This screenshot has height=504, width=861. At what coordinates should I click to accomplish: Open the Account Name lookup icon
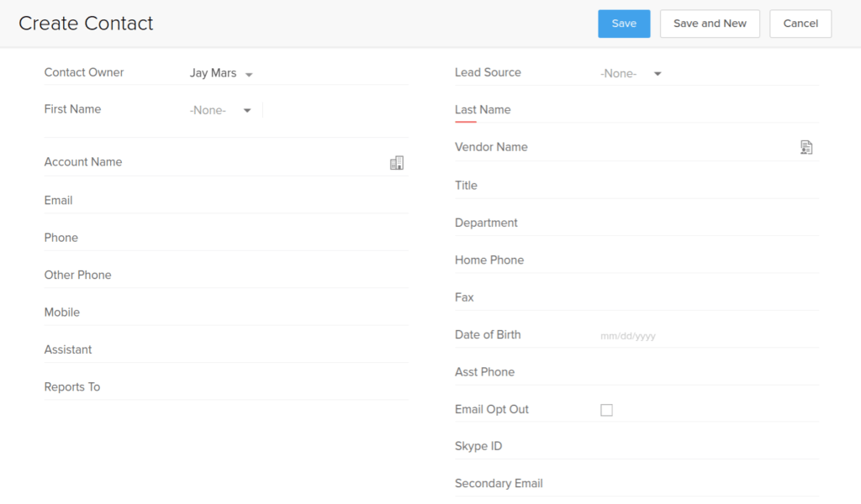(397, 163)
